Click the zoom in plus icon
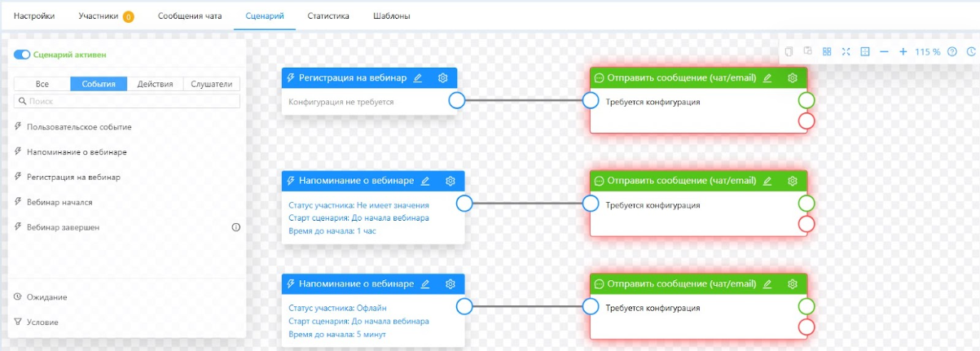 tap(903, 51)
